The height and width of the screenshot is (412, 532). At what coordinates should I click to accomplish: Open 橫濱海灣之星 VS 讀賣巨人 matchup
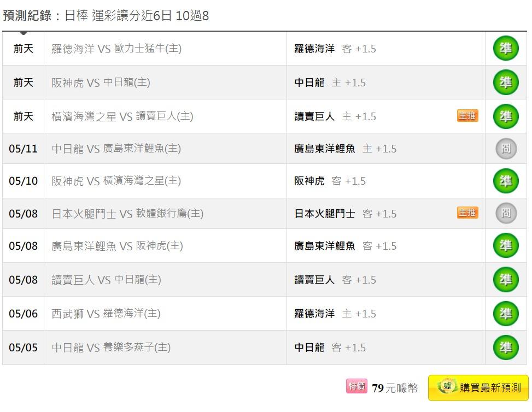(122, 116)
